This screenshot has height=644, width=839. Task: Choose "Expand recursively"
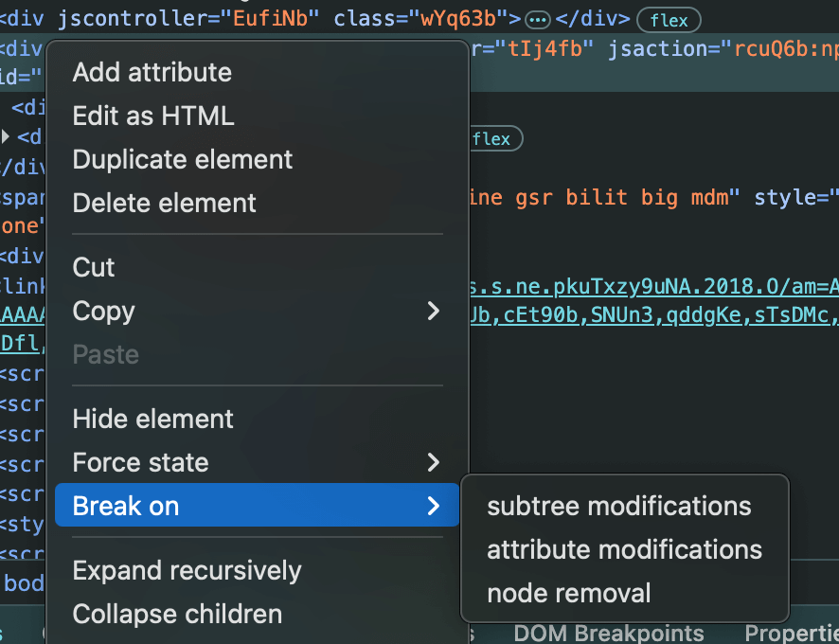pyautogui.click(x=187, y=570)
